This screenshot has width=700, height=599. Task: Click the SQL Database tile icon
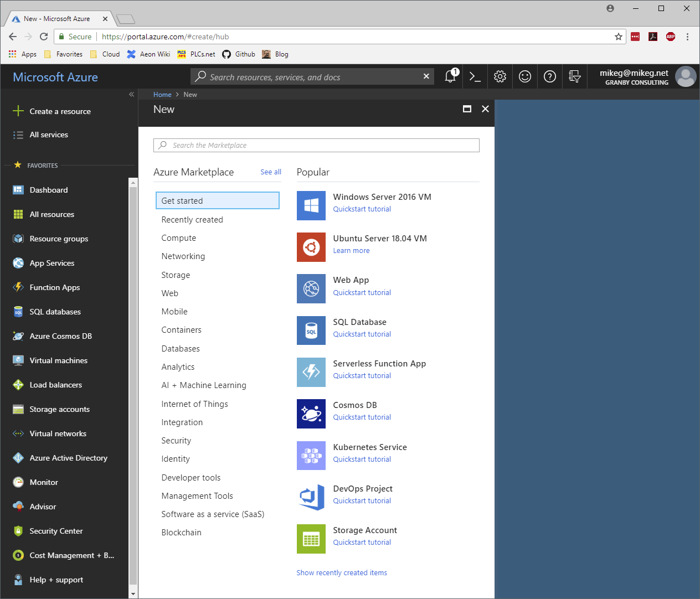pyautogui.click(x=311, y=331)
